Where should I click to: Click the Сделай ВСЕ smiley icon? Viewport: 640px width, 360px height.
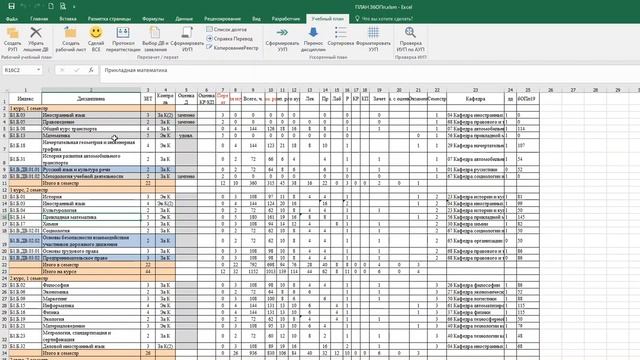tap(96, 32)
